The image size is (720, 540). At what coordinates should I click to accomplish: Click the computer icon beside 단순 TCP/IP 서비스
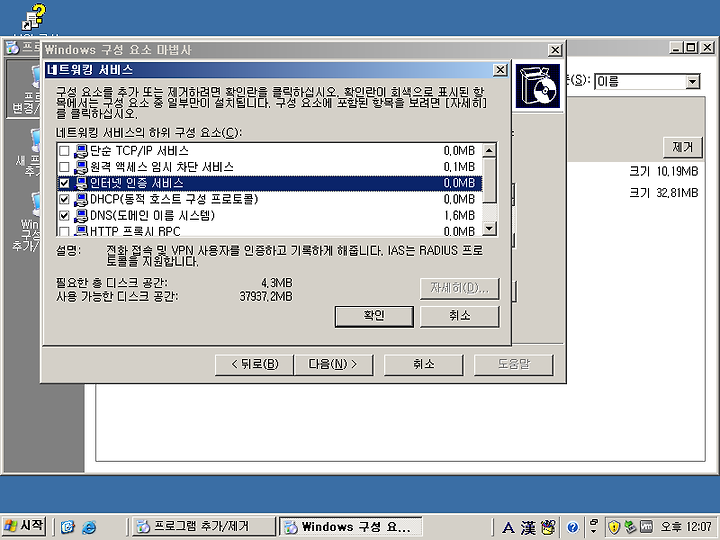[x=81, y=151]
